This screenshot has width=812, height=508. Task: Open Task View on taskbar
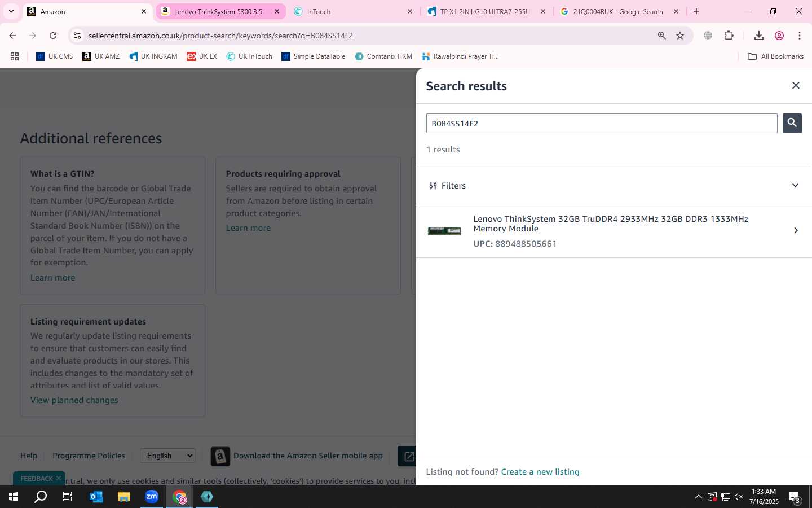(x=68, y=497)
